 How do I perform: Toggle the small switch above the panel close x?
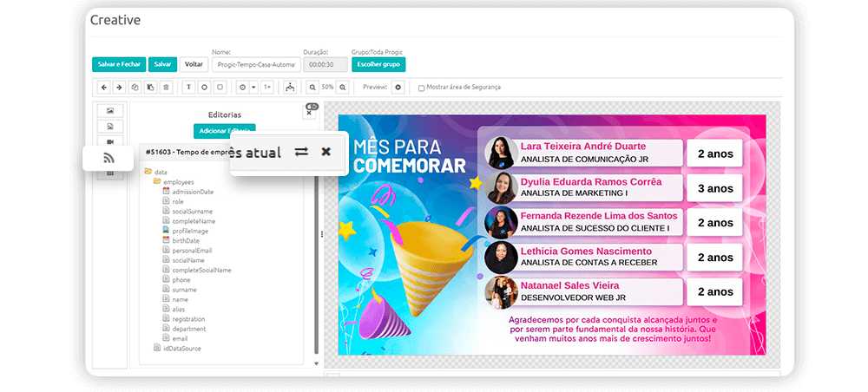click(x=312, y=106)
